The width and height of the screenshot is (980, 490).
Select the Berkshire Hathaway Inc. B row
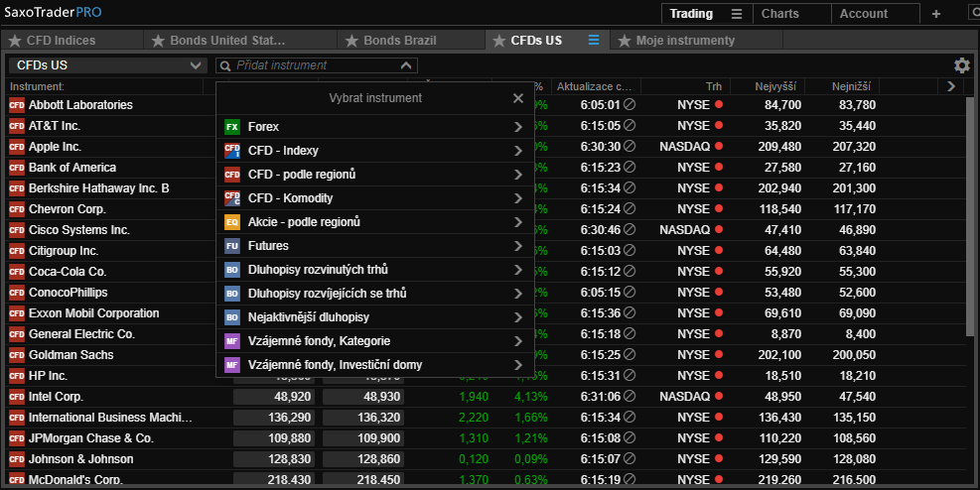coord(487,187)
